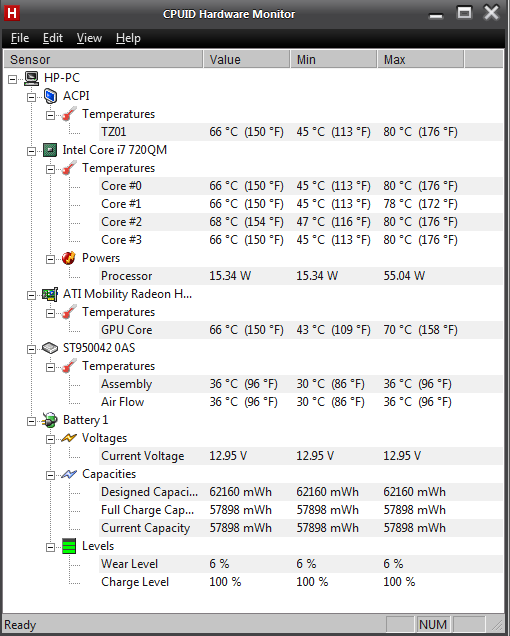Collapse the Battery 1 tree node
This screenshot has height=636, width=510.
pyautogui.click(x=31, y=421)
